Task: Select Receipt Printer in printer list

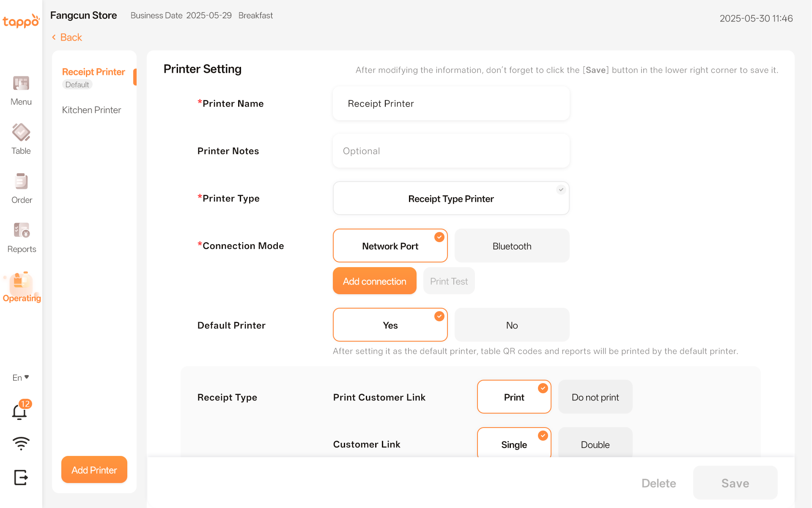Action: click(93, 72)
